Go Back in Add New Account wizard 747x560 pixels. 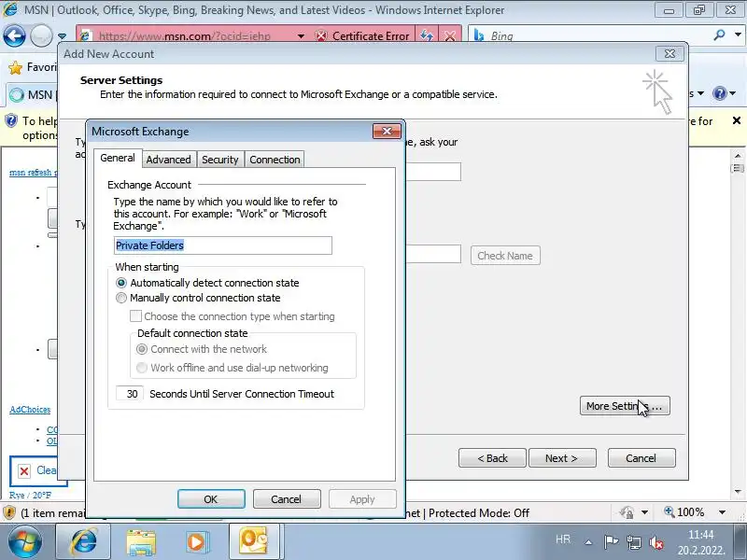[492, 458]
